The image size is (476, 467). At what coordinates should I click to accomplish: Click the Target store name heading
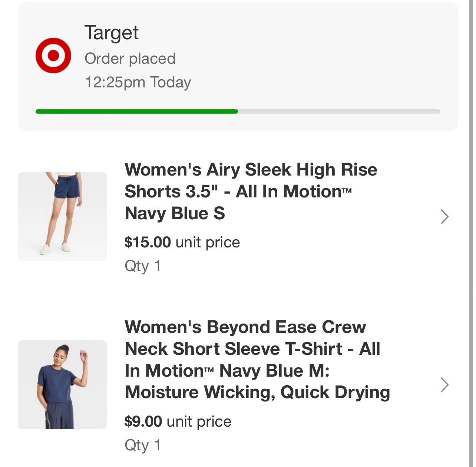(x=112, y=33)
